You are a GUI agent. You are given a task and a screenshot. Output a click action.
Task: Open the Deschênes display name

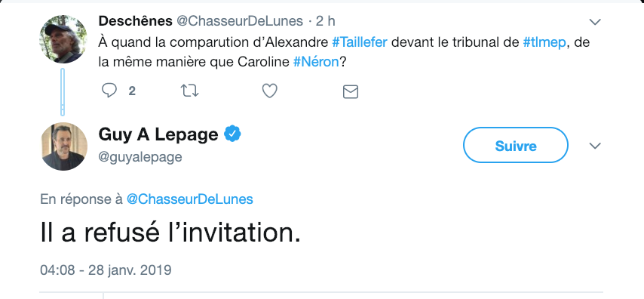coord(136,21)
